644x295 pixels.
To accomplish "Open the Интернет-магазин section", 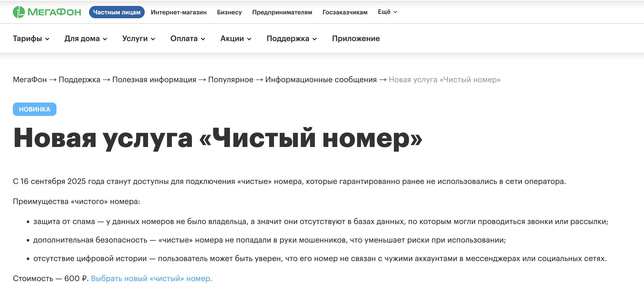I will pyautogui.click(x=179, y=12).
